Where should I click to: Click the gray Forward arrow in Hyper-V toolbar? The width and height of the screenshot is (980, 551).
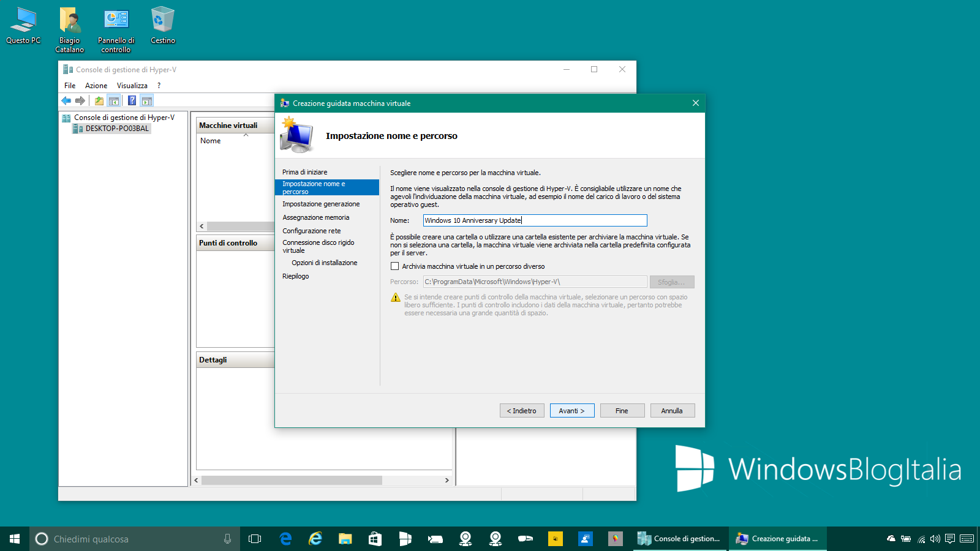(x=80, y=101)
